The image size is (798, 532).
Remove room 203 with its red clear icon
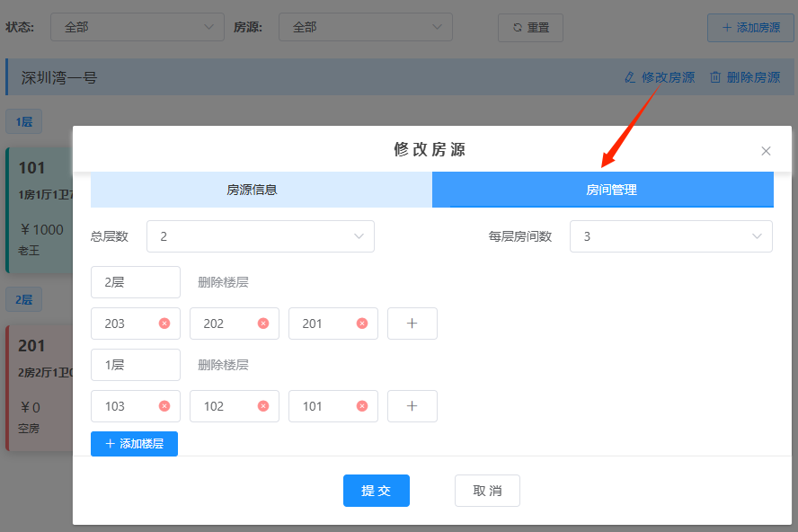coord(164,324)
